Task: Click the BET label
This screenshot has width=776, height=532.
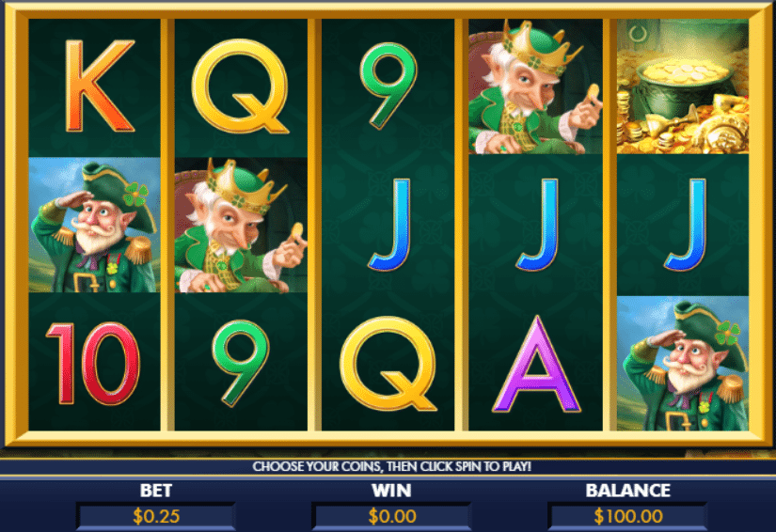Action: [156, 491]
